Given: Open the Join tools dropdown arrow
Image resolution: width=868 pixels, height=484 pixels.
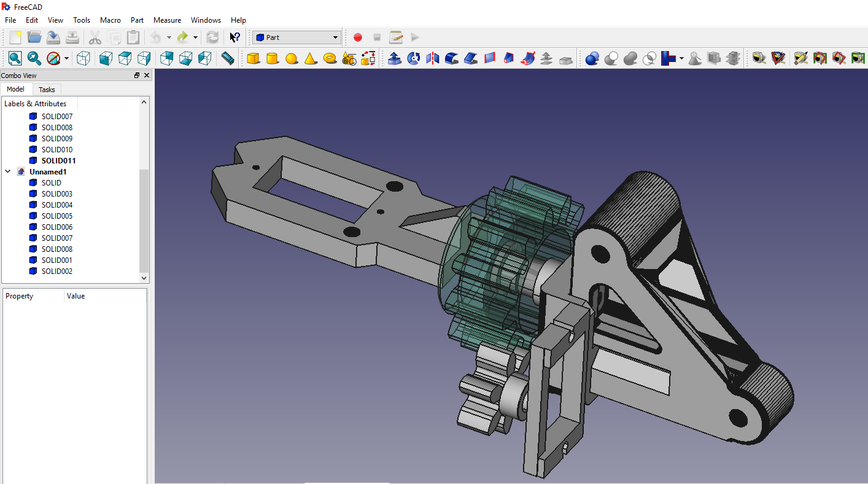Looking at the screenshot, I should click(681, 58).
